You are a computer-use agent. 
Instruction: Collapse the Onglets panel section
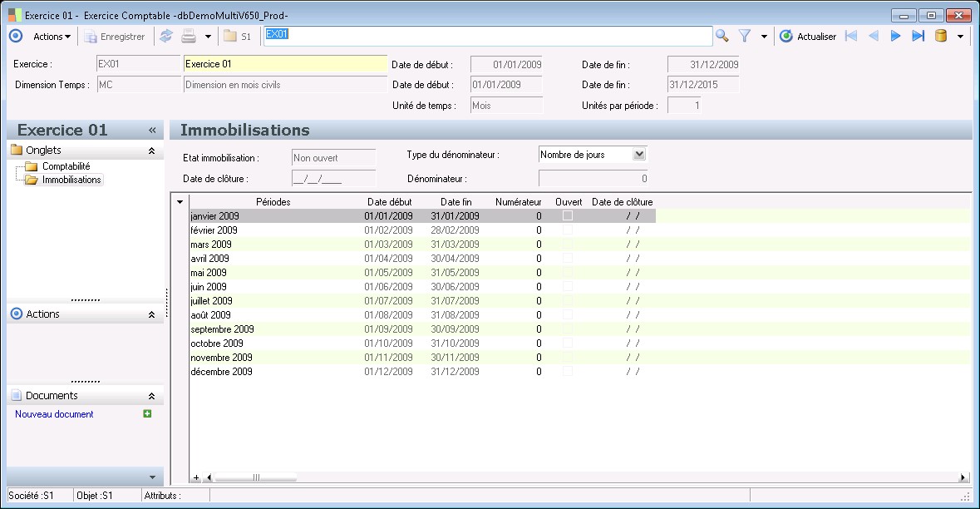tap(151, 151)
